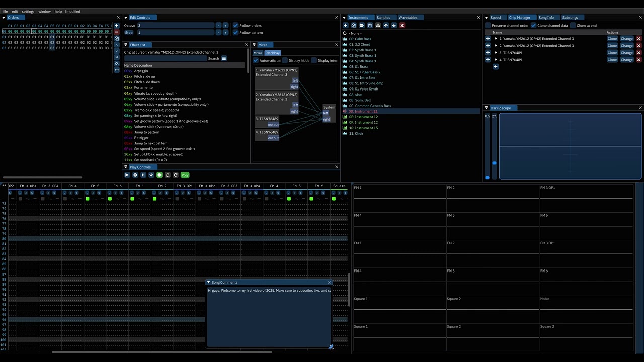The image size is (644, 362).
Task: Disable Follow orders checkbox
Action: (235, 26)
